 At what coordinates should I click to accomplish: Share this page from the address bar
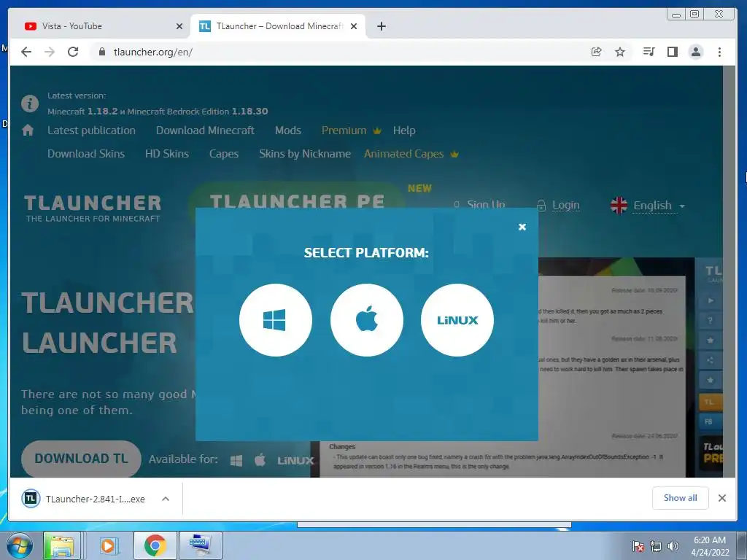tap(596, 52)
